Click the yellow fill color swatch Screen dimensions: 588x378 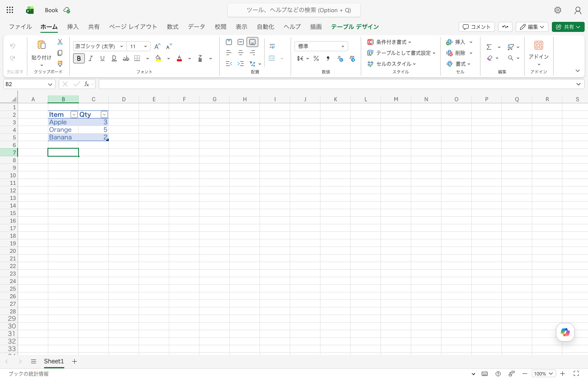(158, 58)
